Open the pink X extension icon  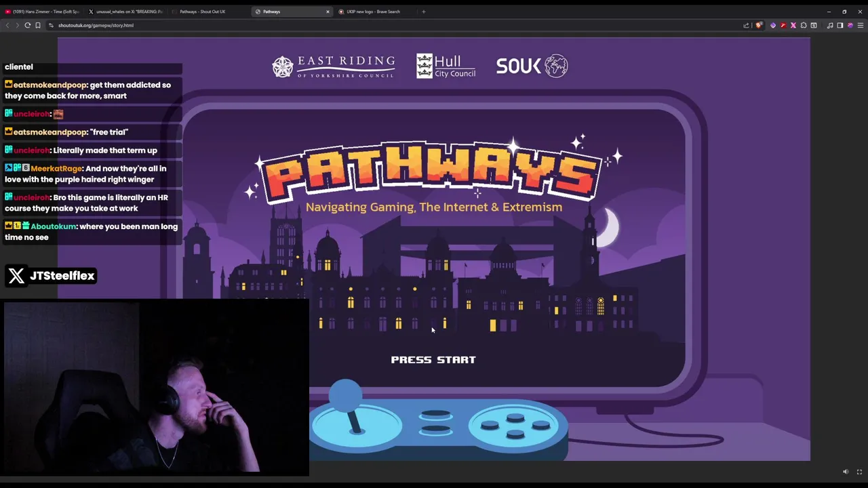pos(793,25)
